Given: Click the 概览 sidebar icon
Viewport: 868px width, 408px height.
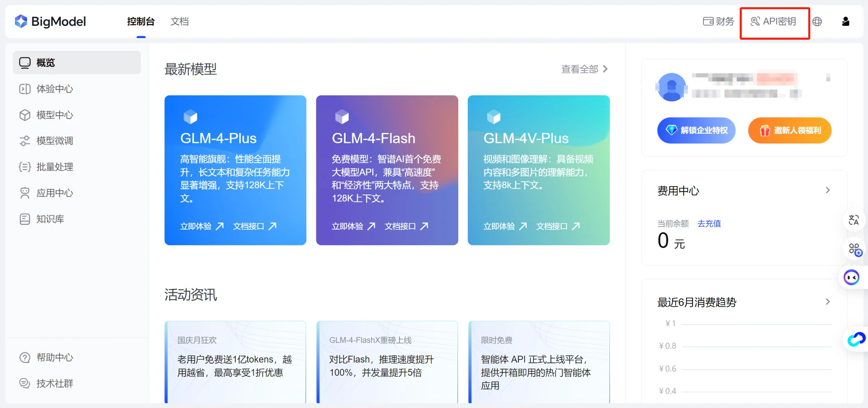Looking at the screenshot, I should [x=25, y=63].
